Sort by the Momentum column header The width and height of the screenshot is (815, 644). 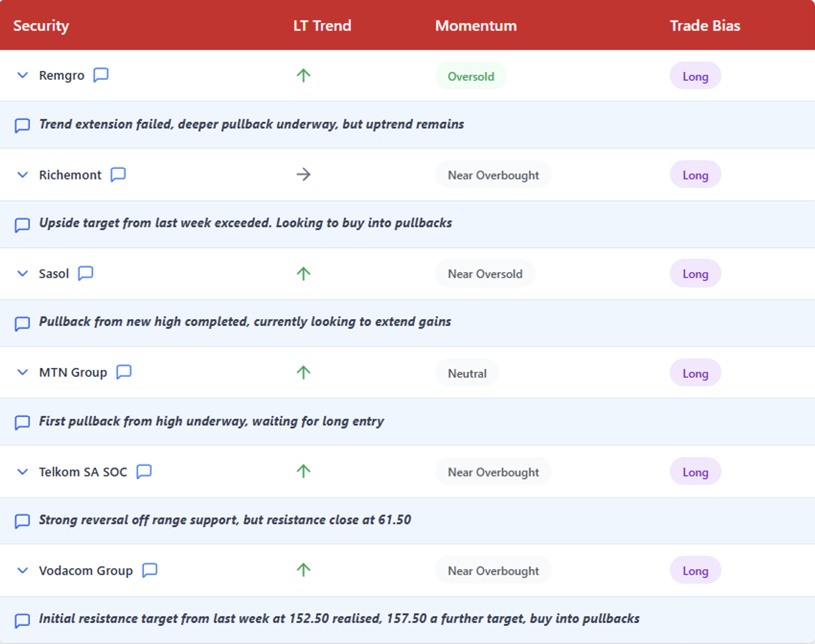pyautogui.click(x=476, y=25)
